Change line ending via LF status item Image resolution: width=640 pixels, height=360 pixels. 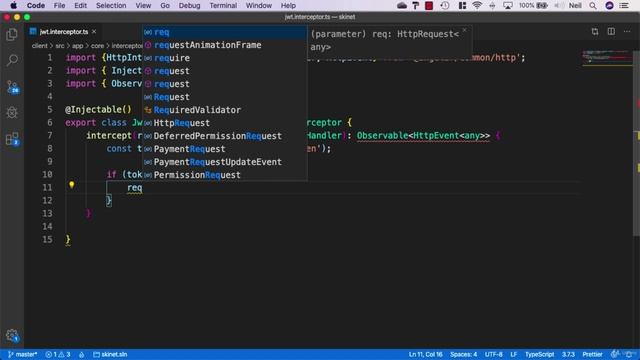(x=513, y=354)
